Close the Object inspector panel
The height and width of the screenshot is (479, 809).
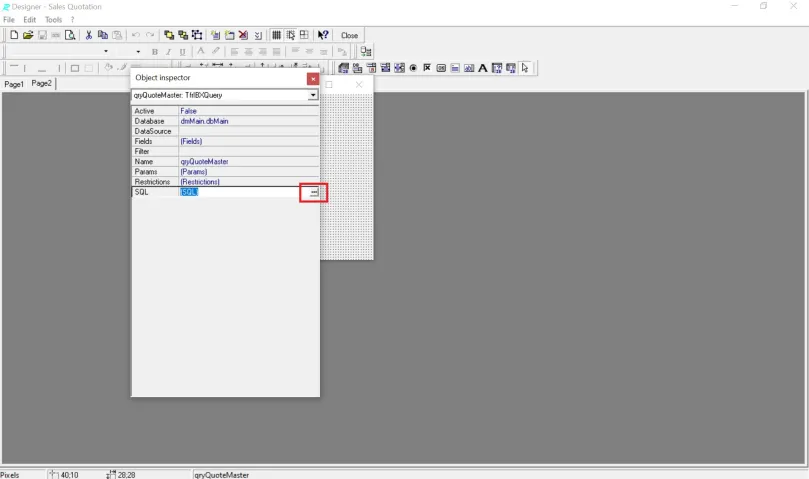tap(313, 78)
